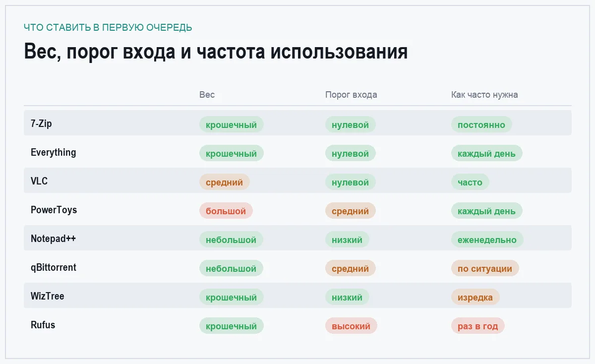Click the 'постоянно' badge

(481, 124)
